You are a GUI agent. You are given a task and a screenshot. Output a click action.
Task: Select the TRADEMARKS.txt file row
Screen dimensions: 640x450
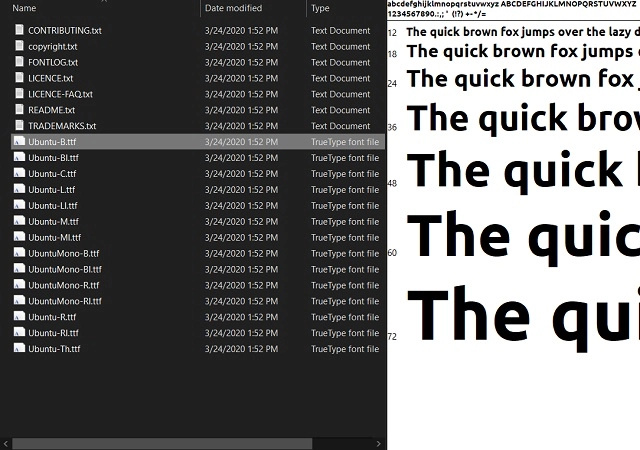[62, 126]
